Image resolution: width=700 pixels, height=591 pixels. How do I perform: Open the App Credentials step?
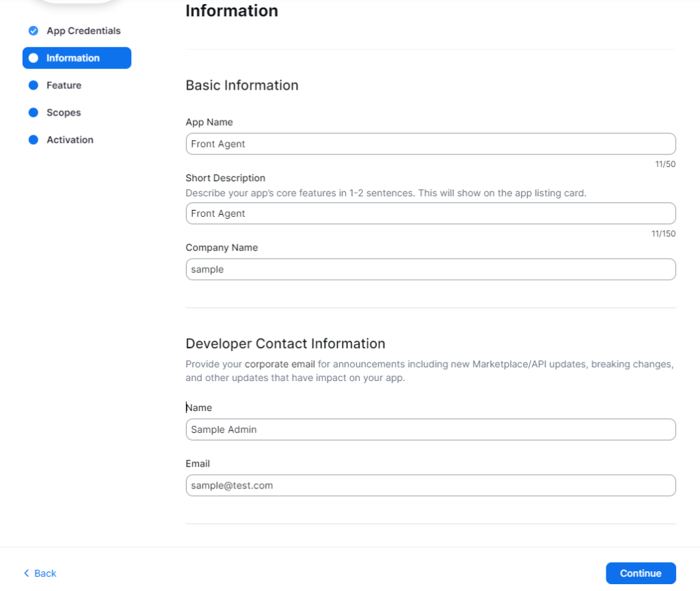pyautogui.click(x=83, y=31)
